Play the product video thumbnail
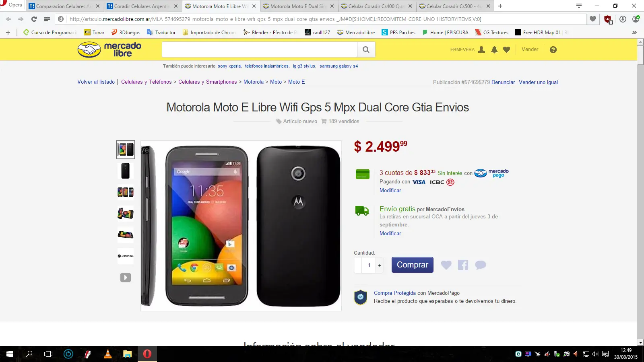 tap(126, 278)
